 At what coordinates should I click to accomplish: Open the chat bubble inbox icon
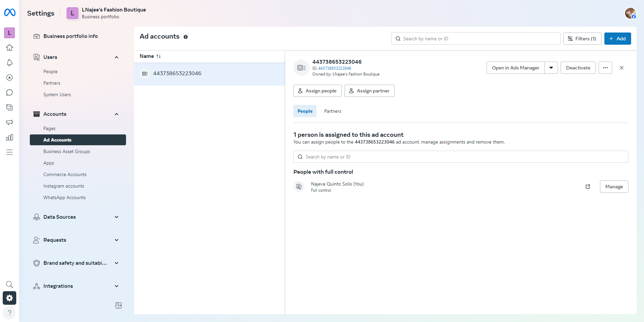(x=9, y=92)
